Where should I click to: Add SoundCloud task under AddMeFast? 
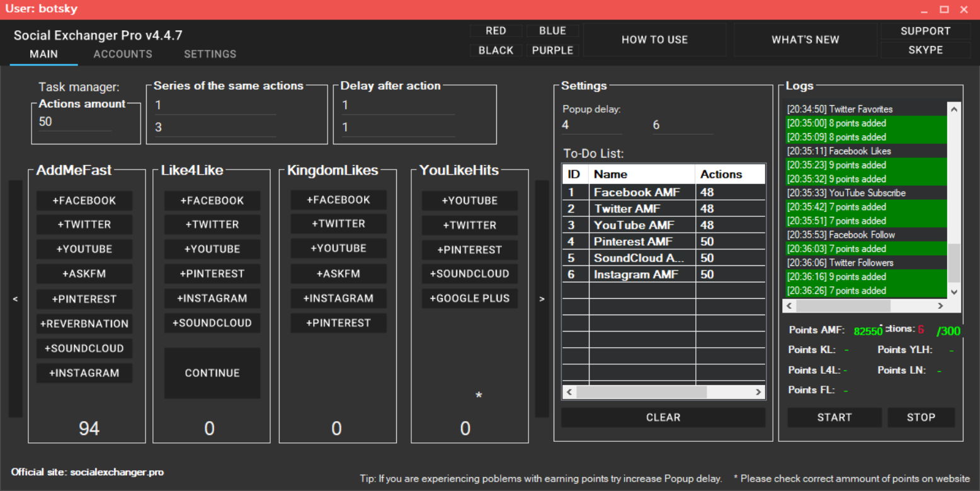tap(84, 348)
